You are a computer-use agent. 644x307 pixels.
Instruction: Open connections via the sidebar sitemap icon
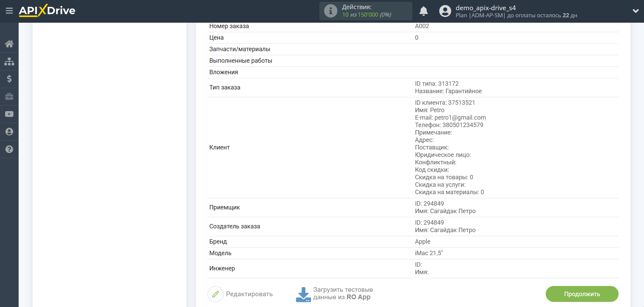(x=9, y=61)
